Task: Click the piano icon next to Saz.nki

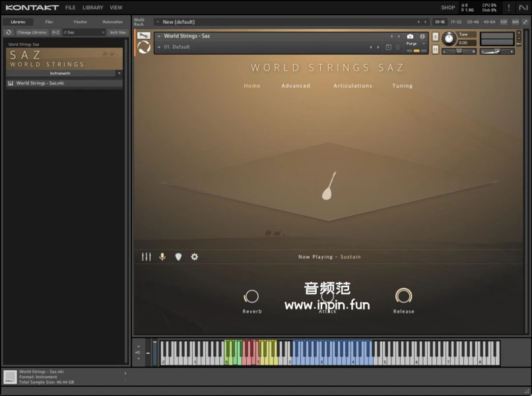Action: click(x=11, y=83)
